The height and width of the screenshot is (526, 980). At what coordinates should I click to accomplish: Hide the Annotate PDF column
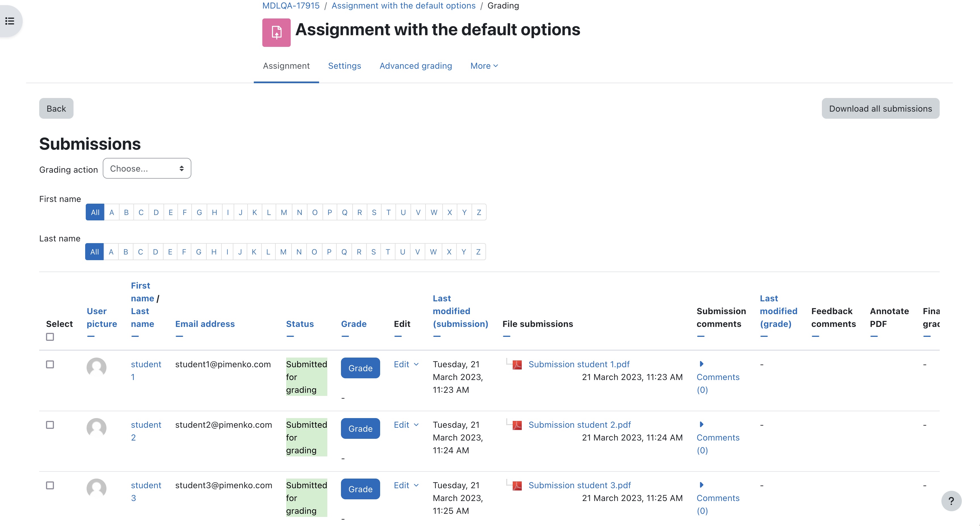[x=874, y=337]
